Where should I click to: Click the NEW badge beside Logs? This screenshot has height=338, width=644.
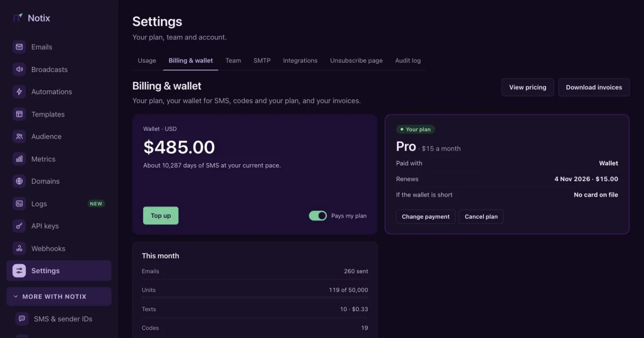[96, 203]
